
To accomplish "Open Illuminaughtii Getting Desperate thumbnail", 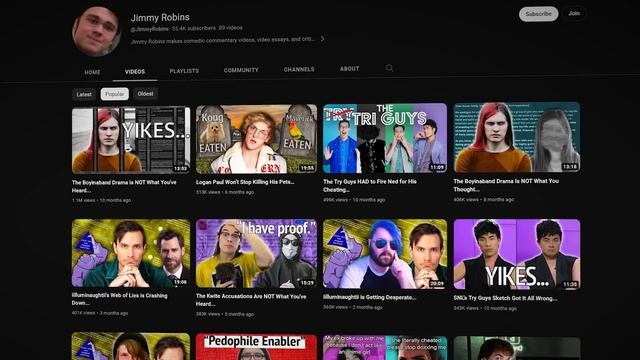I will (x=385, y=254).
